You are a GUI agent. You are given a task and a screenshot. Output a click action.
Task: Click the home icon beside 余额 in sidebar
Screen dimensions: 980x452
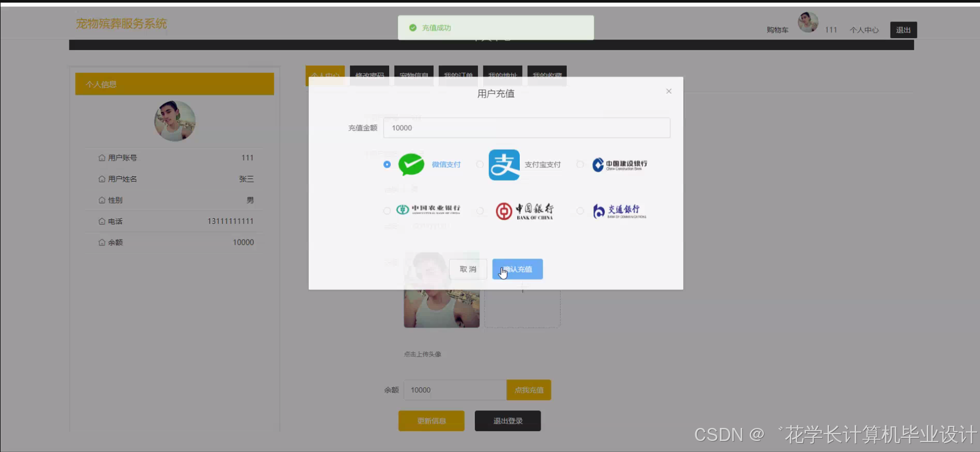point(102,242)
